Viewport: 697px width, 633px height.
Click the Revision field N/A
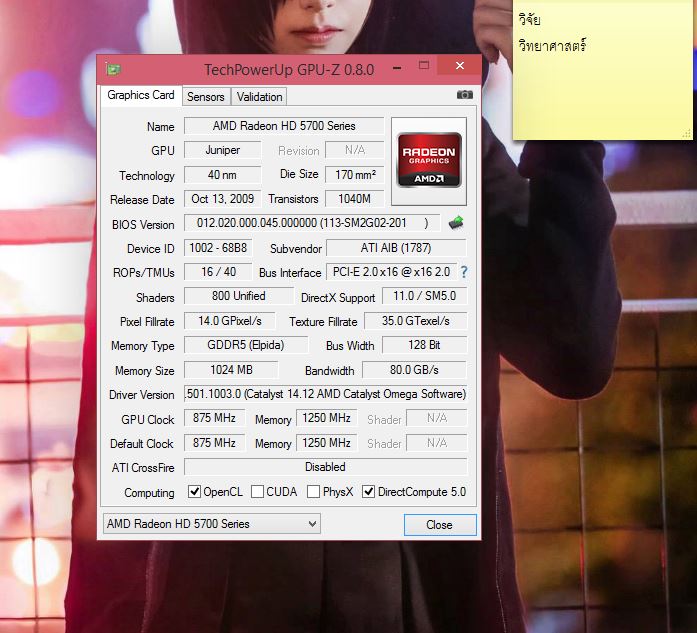(355, 150)
